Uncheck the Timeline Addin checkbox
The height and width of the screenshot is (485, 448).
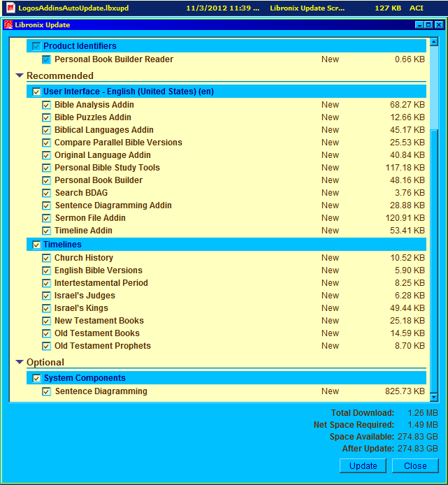click(x=46, y=231)
